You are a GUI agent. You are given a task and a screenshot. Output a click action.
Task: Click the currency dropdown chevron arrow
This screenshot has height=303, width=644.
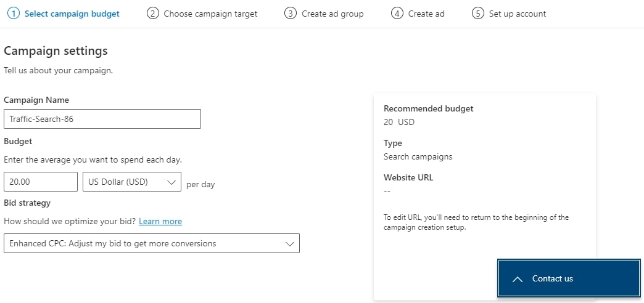click(171, 182)
